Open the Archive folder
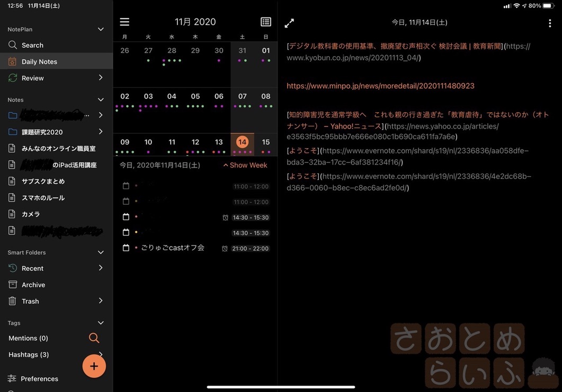This screenshot has width=562, height=392. pyautogui.click(x=56, y=285)
